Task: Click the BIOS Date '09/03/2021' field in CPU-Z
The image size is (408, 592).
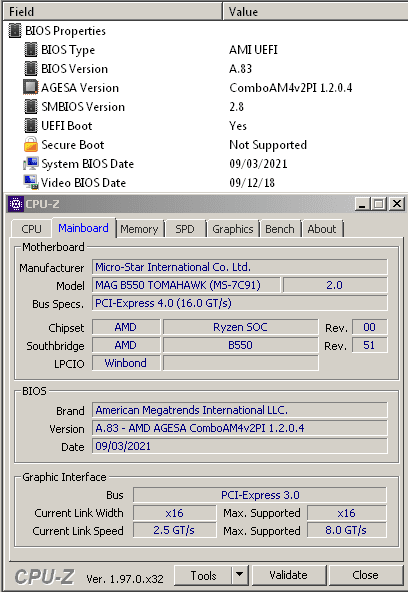Action: [x=240, y=446]
